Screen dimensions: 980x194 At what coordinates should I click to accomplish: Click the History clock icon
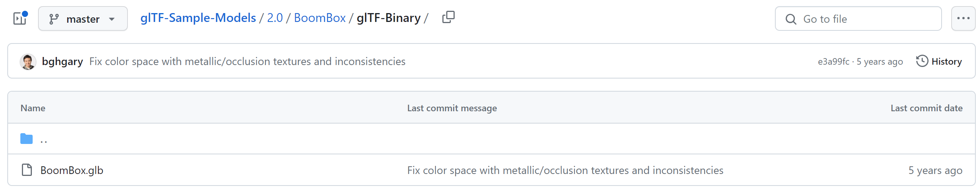(922, 61)
